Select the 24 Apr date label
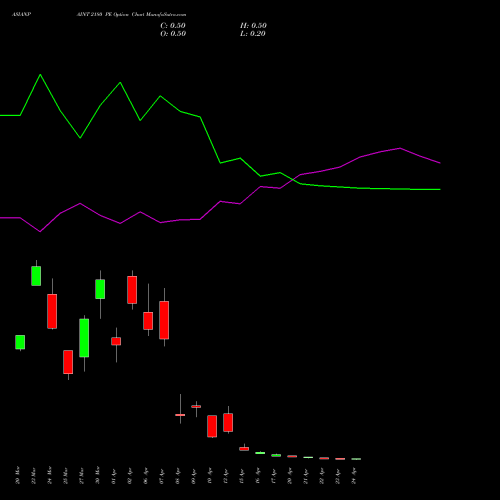500x500 pixels. pyautogui.click(x=354, y=475)
